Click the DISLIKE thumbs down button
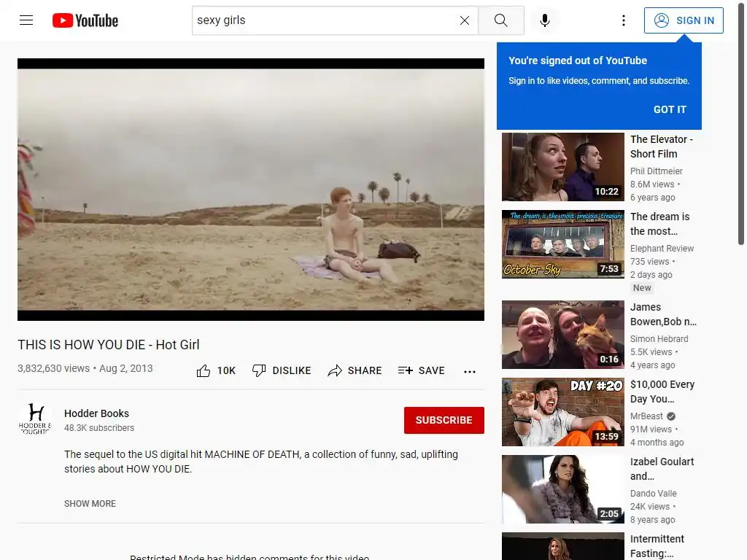The width and height of the screenshot is (747, 560). [282, 370]
